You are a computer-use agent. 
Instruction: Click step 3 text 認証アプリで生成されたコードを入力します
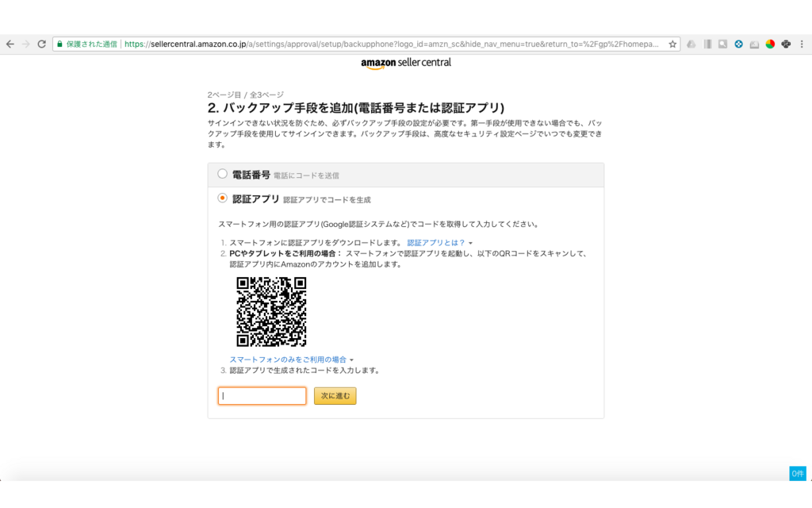click(305, 370)
